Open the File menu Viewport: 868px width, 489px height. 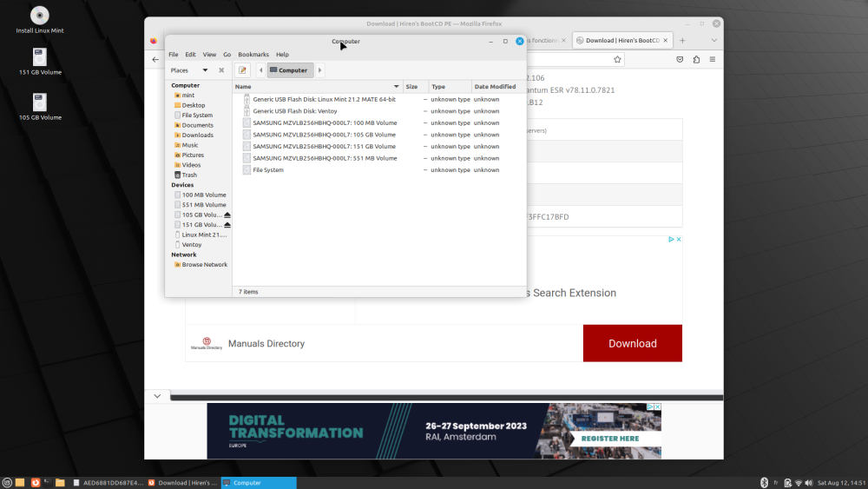pyautogui.click(x=174, y=54)
